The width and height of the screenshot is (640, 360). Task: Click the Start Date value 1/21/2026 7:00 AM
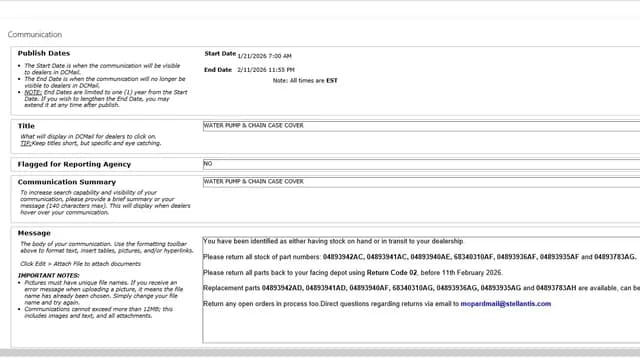(x=264, y=56)
